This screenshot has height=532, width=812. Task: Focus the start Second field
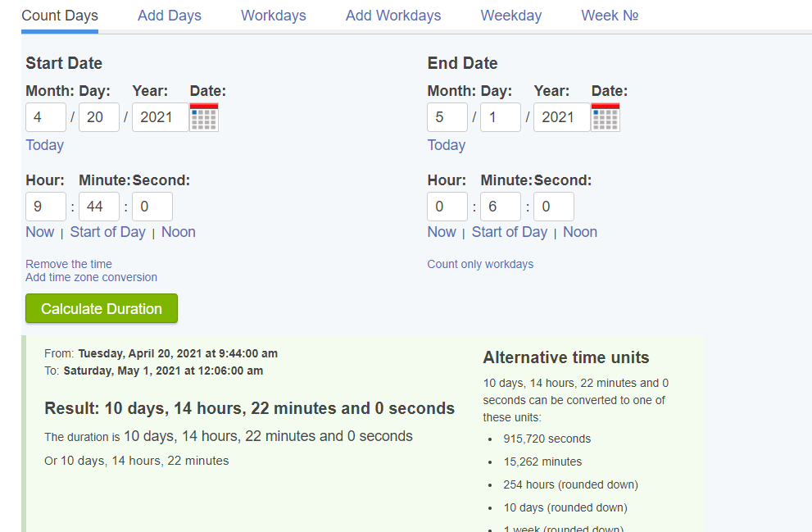click(x=152, y=207)
